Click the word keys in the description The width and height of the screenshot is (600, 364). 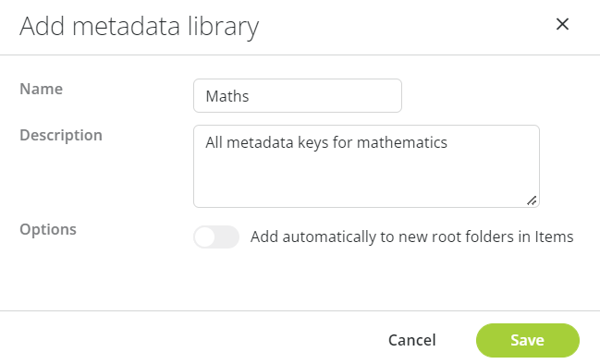(313, 143)
